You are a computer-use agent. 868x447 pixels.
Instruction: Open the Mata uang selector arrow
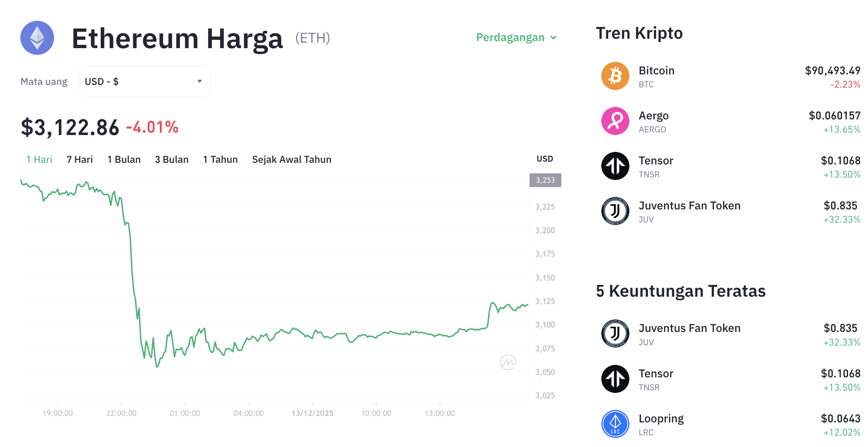pos(199,81)
